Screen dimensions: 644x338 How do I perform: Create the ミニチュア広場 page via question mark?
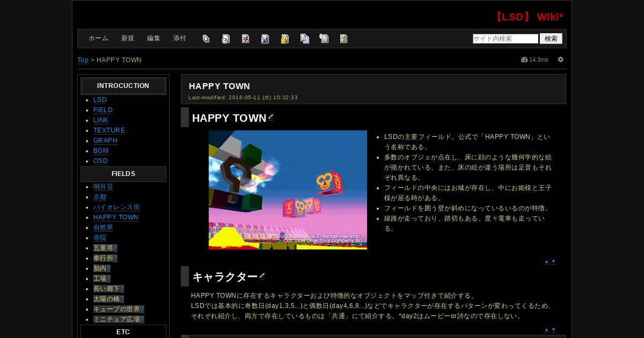point(142,319)
